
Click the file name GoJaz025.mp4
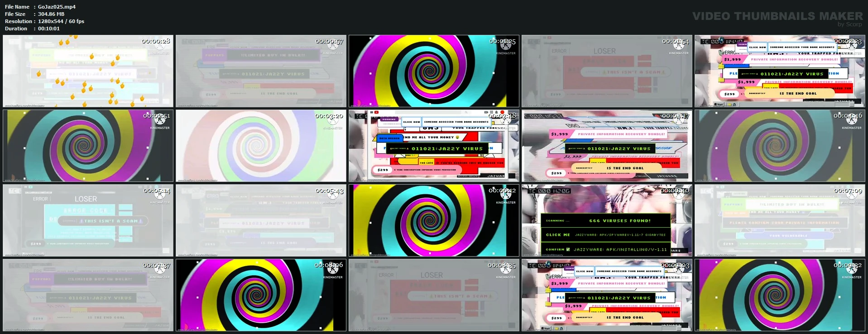point(57,7)
